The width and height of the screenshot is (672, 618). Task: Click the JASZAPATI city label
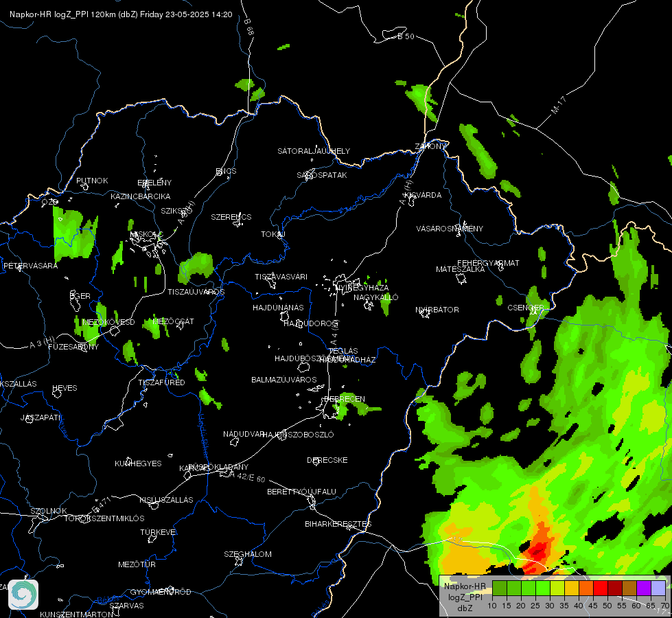click(40, 417)
